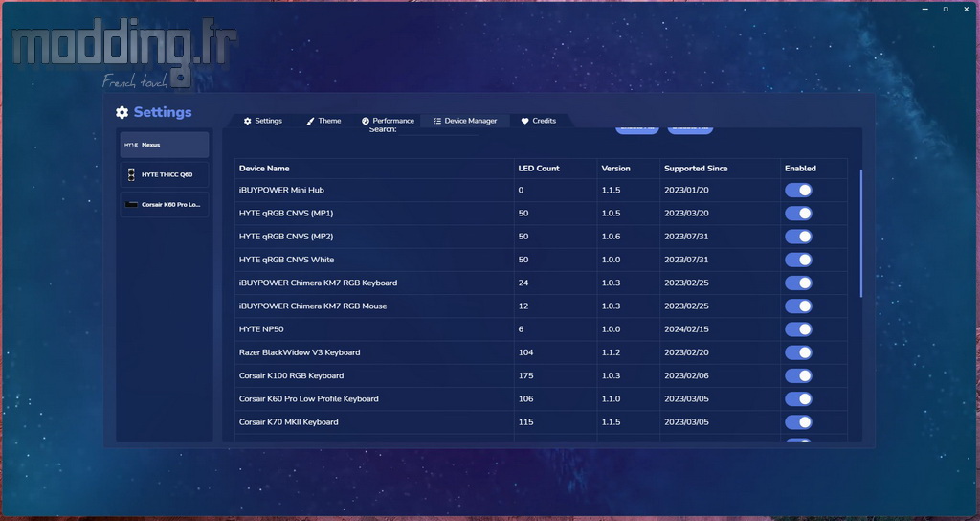Screen dimensions: 980x521
Task: Toggle Corsair K60 Pro Low Profile switch
Action: pyautogui.click(x=798, y=398)
